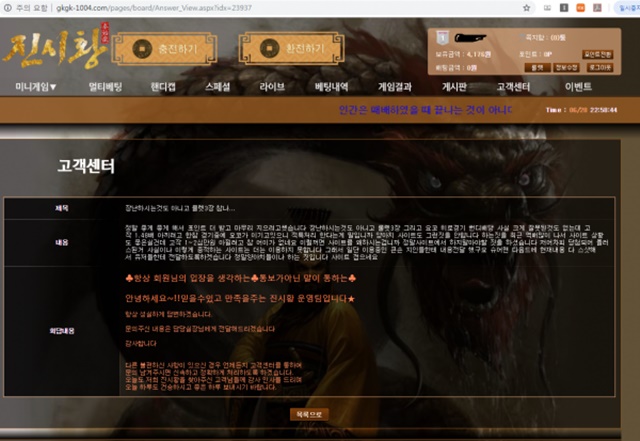Click the 정보수정 edit info button
Viewport: 640px width, 441px height.
pos(567,67)
